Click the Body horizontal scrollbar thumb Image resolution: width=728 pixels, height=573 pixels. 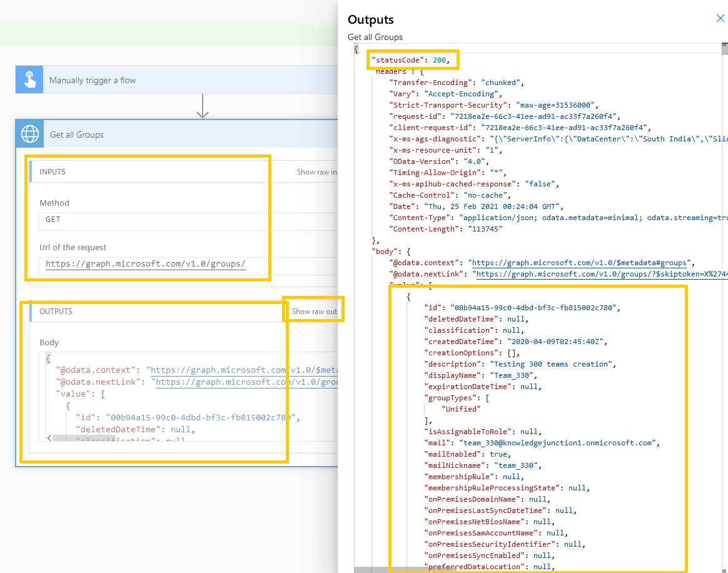point(84,438)
